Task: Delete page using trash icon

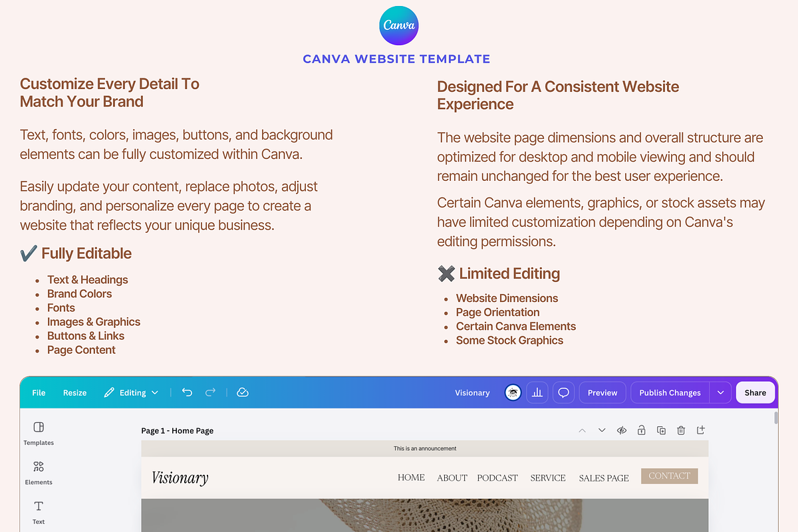Action: 681,430
